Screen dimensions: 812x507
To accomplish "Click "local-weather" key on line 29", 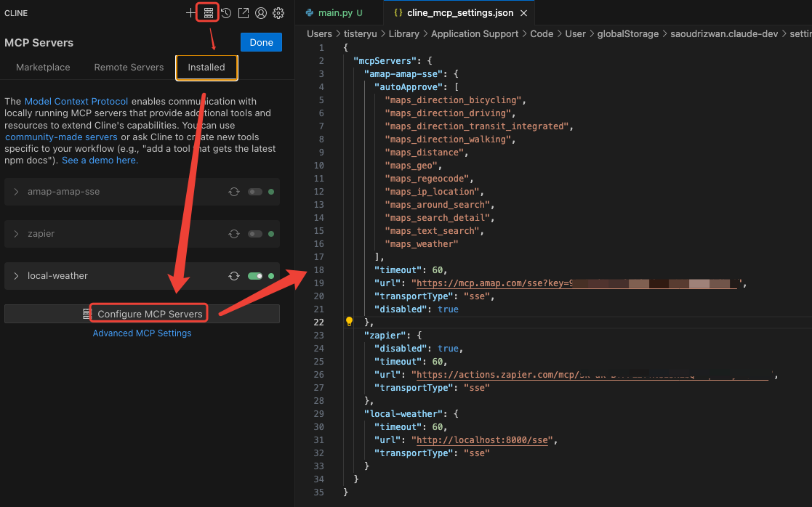I will tap(403, 414).
